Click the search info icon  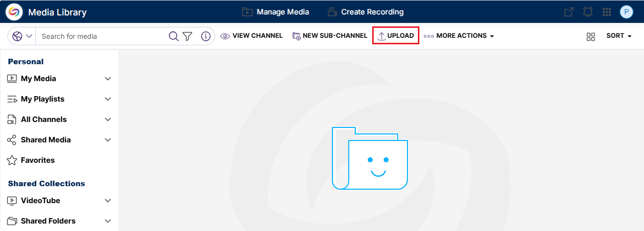click(206, 36)
